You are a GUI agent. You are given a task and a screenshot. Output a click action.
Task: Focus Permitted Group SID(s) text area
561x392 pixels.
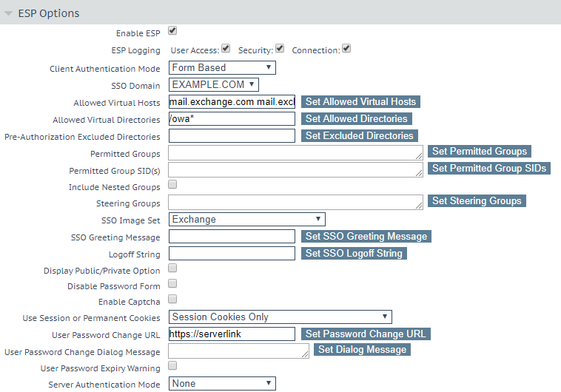(295, 169)
